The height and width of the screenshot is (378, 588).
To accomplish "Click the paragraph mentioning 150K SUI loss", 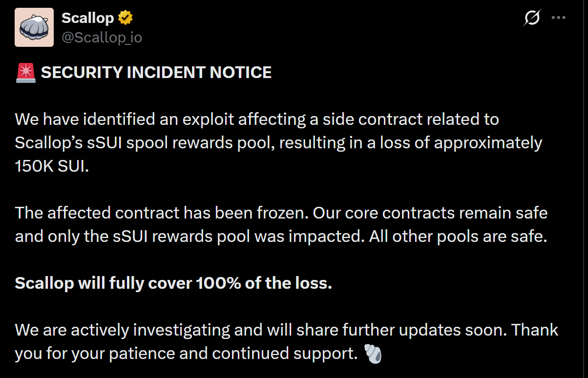I will (278, 142).
